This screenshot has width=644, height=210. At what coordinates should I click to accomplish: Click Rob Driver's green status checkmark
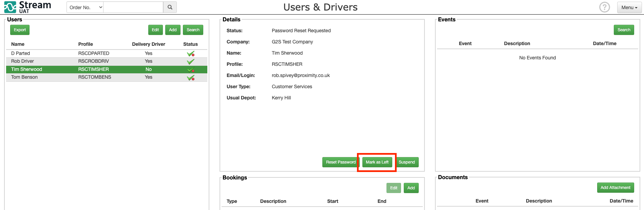(191, 61)
